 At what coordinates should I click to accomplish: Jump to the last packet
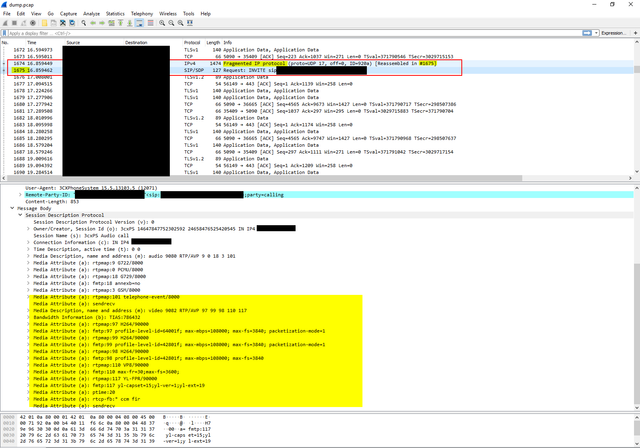click(130, 23)
